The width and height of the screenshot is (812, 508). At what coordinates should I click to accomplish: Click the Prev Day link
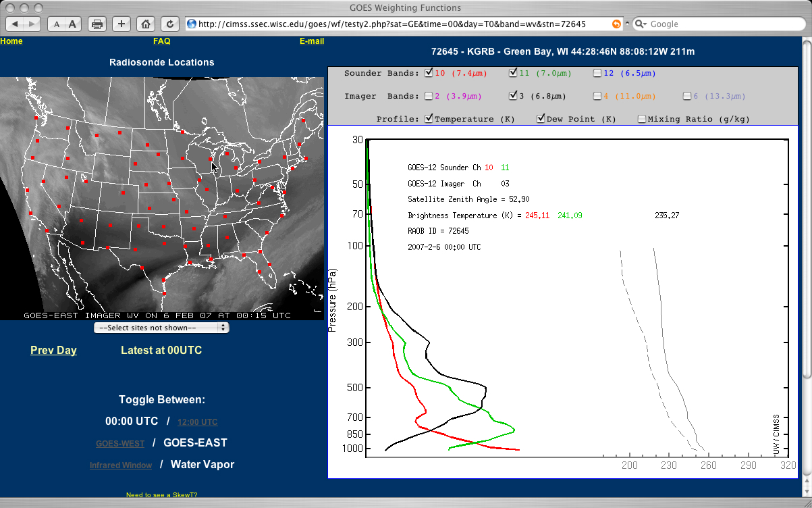[x=53, y=350]
